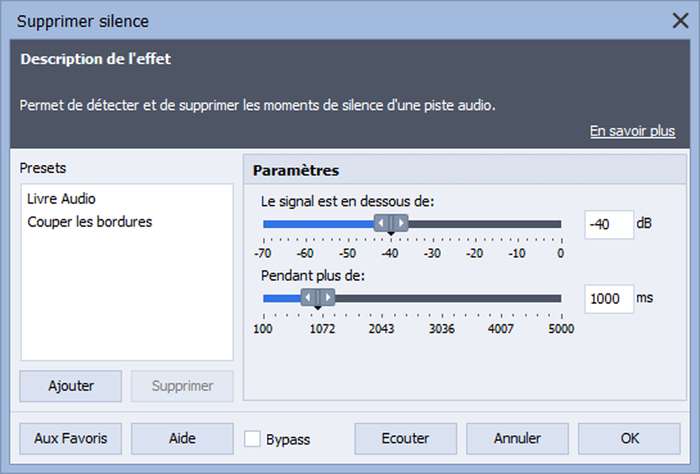Enable the Bypass checkbox
Screen dimensions: 700x474
[x=252, y=439]
